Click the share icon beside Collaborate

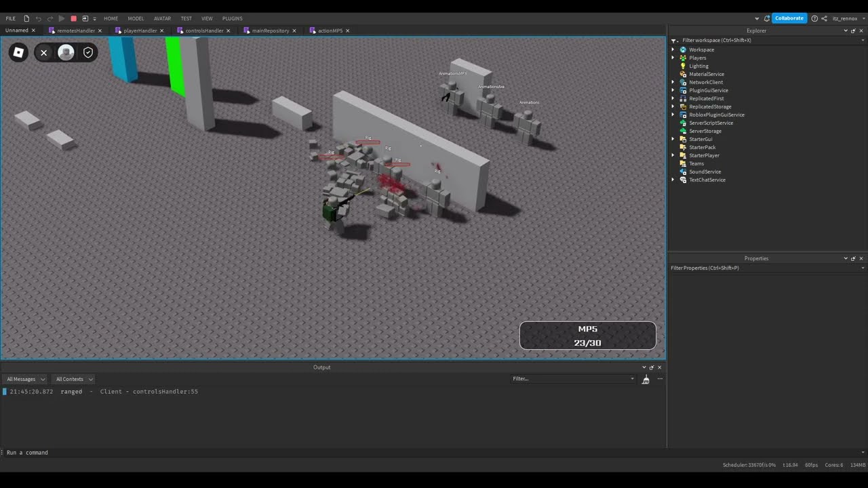[x=824, y=18]
